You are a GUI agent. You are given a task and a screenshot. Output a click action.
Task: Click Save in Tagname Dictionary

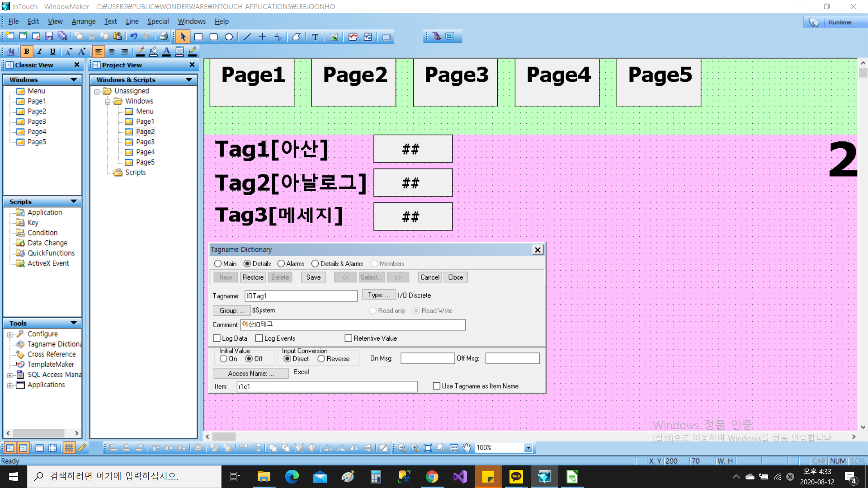pos(313,277)
